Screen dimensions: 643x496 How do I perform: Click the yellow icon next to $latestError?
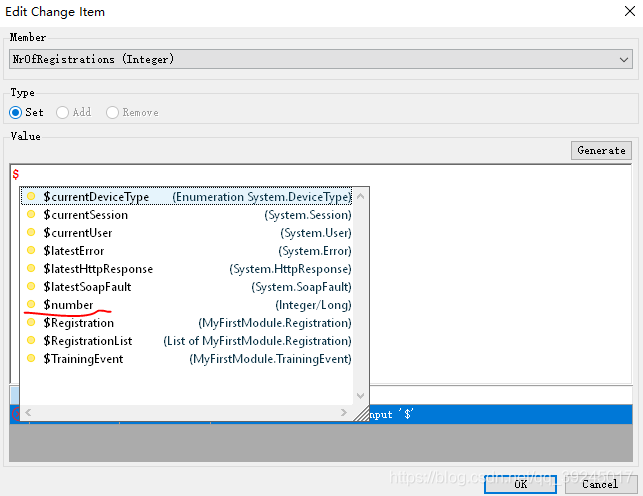coord(31,251)
